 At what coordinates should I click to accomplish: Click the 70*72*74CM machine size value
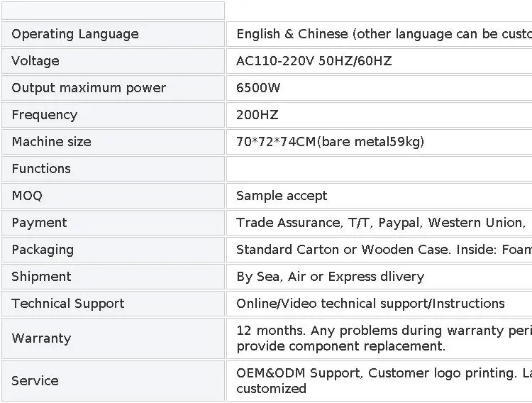pyautogui.click(x=330, y=142)
